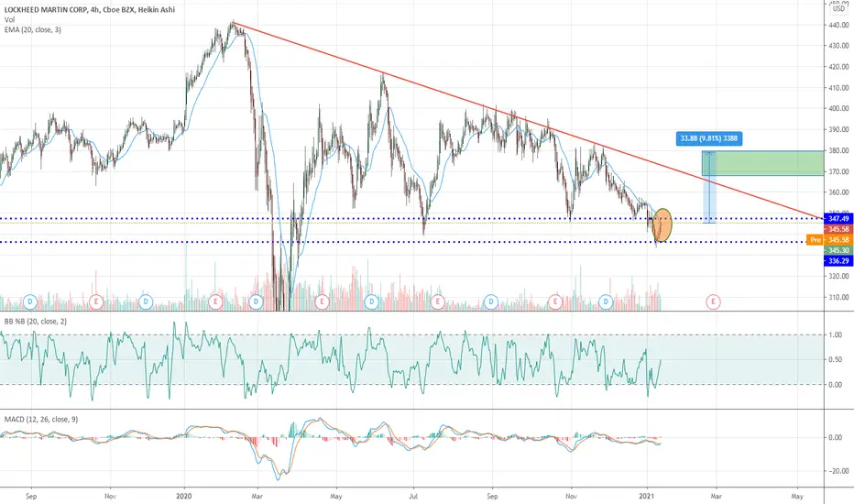Click the 0.50 value on BB %B scale

(x=835, y=359)
